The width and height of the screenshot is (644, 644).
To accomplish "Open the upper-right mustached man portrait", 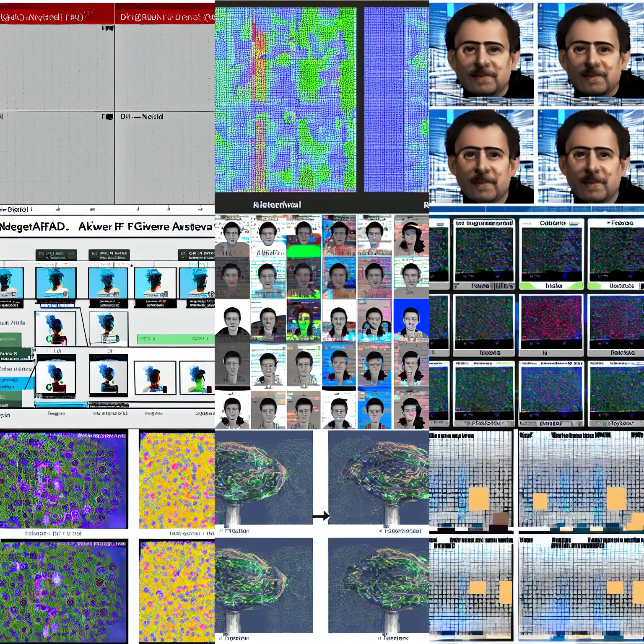I will pos(591,55).
